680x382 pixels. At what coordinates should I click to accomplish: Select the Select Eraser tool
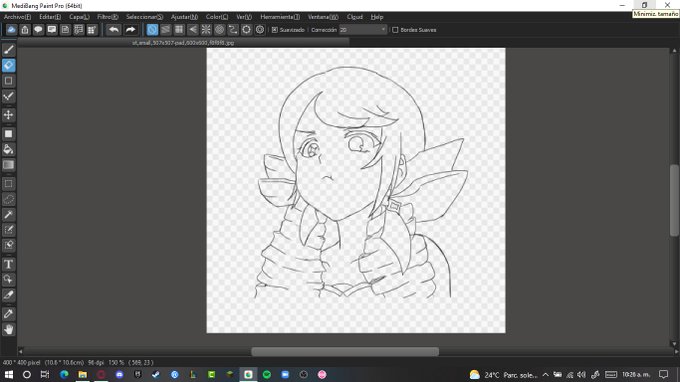(x=8, y=245)
